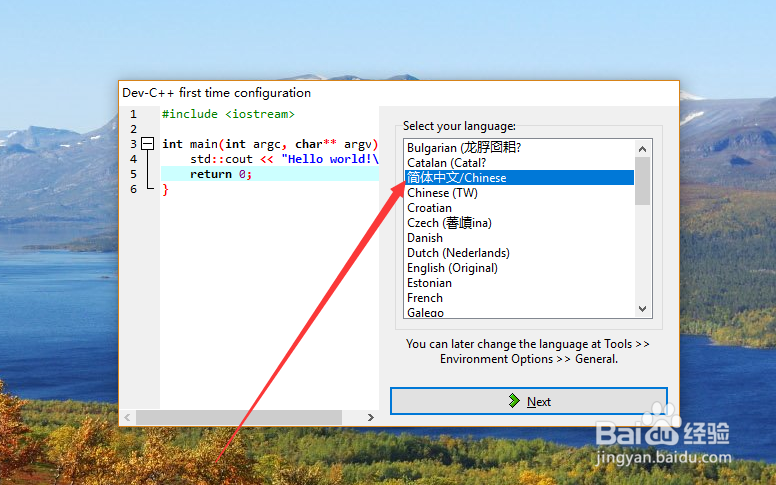This screenshot has height=485, width=776.
Task: Click the #include <iostream> code line
Action: [x=228, y=114]
